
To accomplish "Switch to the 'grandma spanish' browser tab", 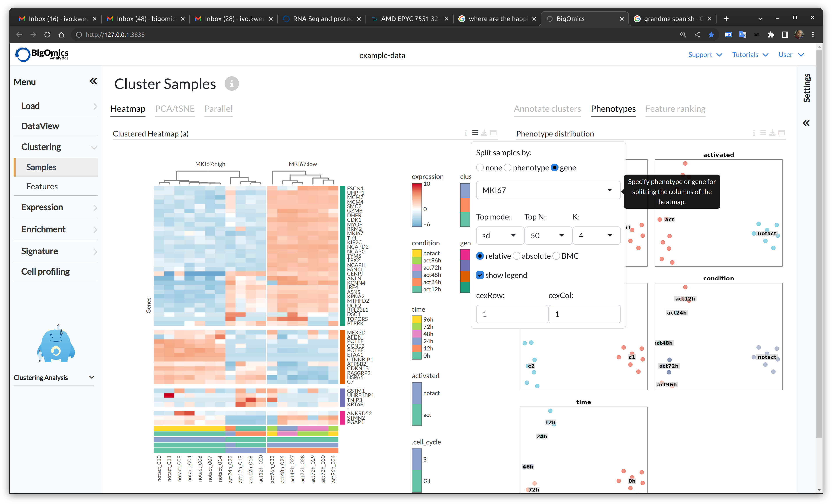I will [x=673, y=19].
